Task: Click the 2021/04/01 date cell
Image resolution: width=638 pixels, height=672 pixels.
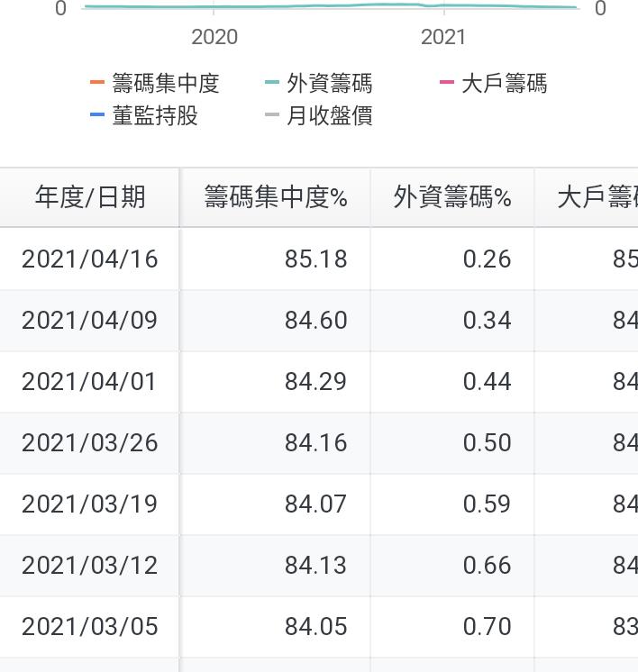Action: [90, 382]
